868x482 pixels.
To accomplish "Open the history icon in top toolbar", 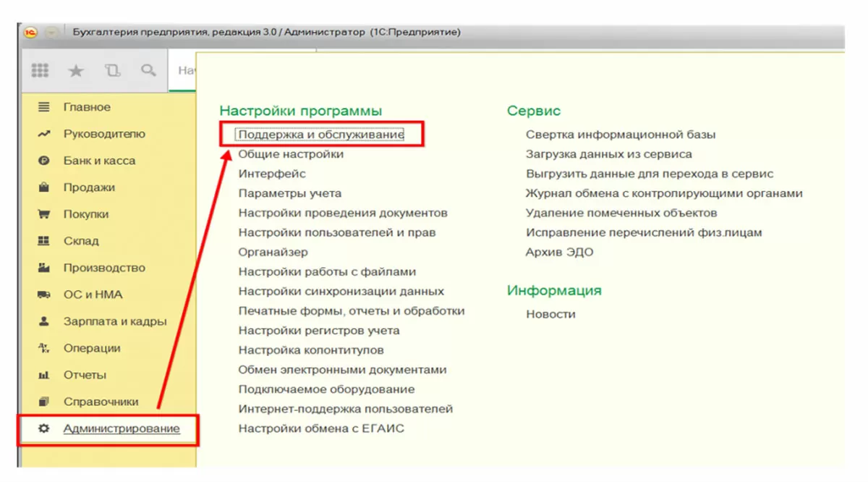I will pyautogui.click(x=112, y=70).
